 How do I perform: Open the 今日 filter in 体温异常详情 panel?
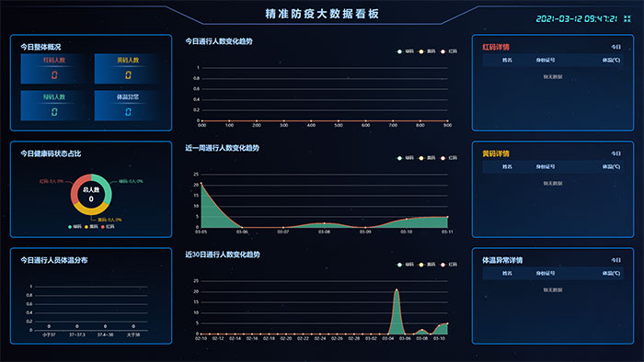click(x=616, y=260)
